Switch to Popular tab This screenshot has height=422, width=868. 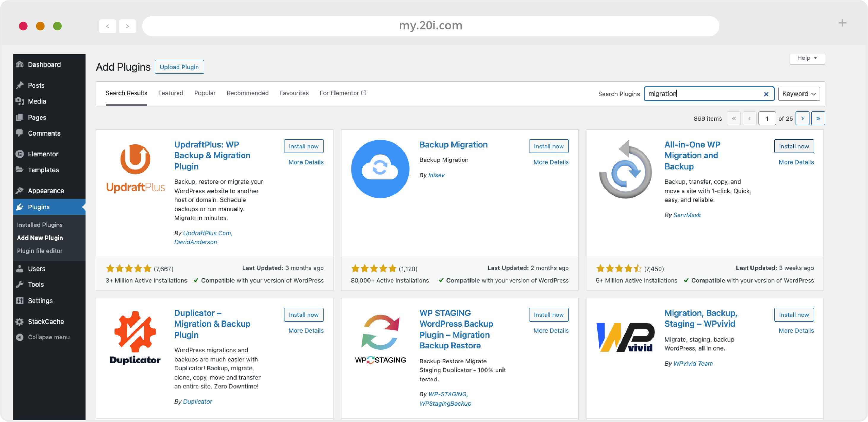click(x=205, y=93)
